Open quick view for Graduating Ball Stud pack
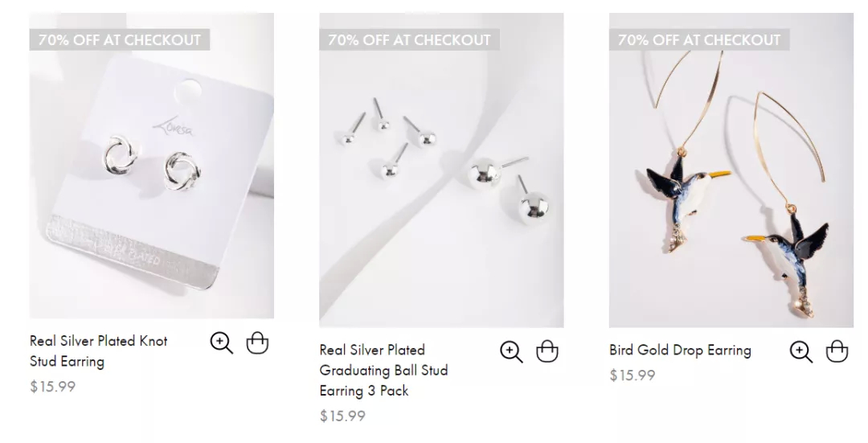This screenshot has width=868, height=443. [511, 351]
